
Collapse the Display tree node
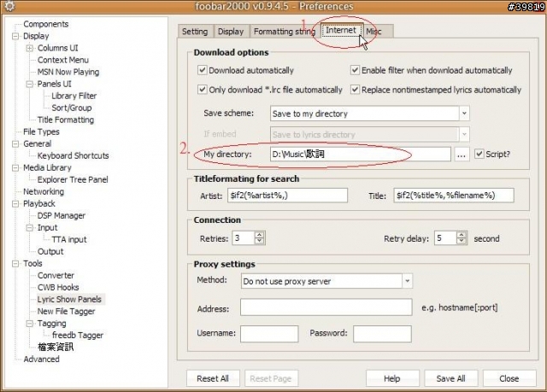pos(15,36)
